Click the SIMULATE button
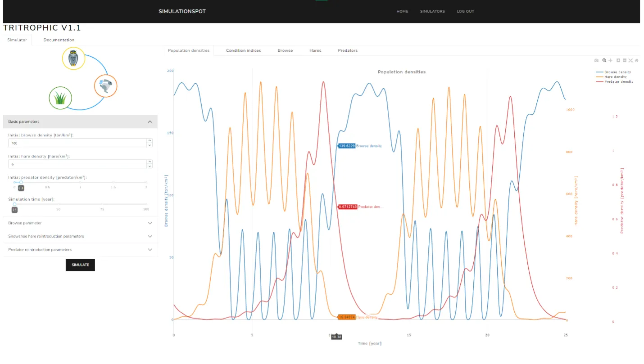 pyautogui.click(x=80, y=265)
